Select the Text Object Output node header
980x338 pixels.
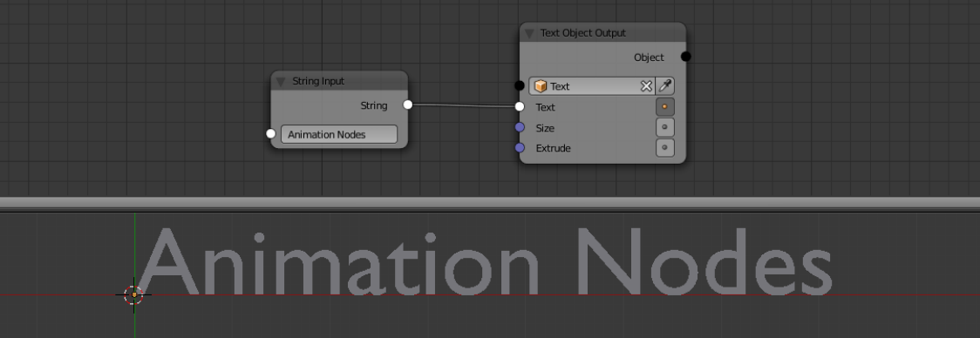coord(602,32)
